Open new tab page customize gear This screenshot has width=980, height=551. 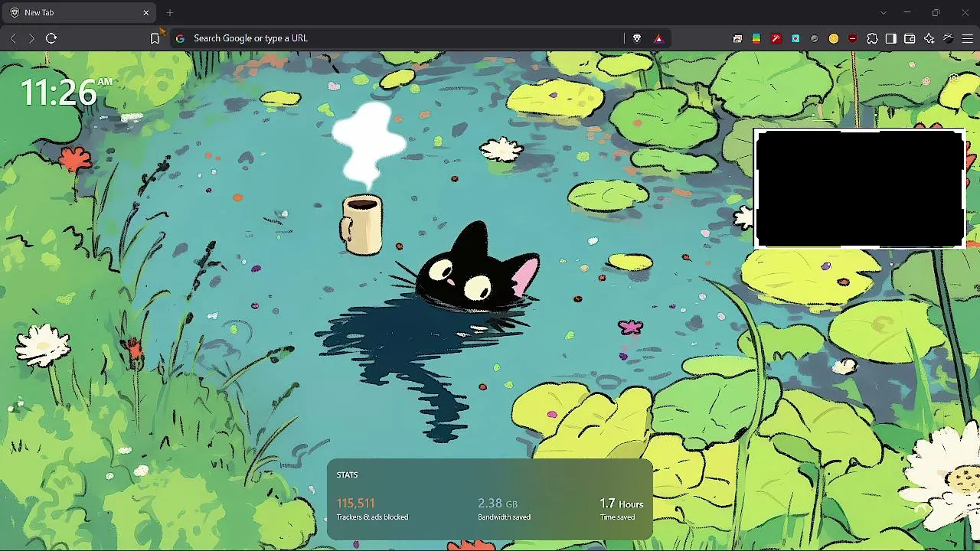click(954, 77)
